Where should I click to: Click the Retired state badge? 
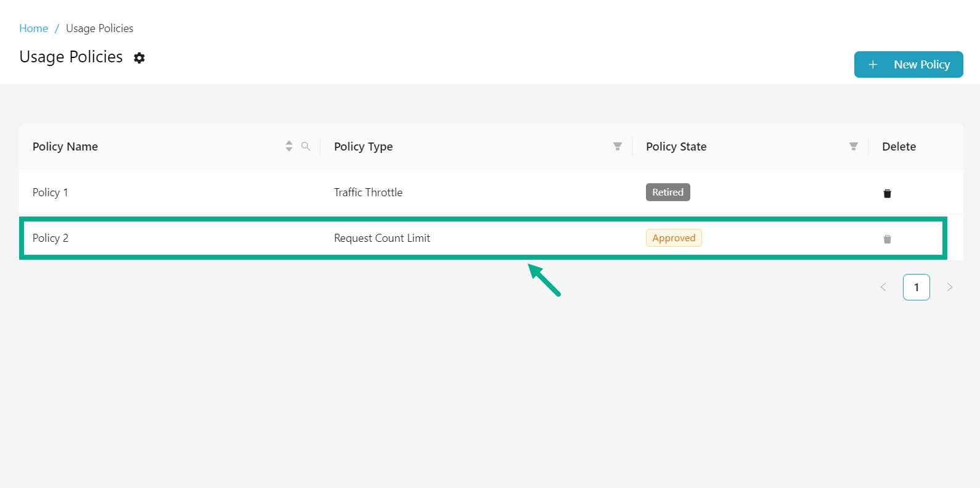pyautogui.click(x=668, y=192)
